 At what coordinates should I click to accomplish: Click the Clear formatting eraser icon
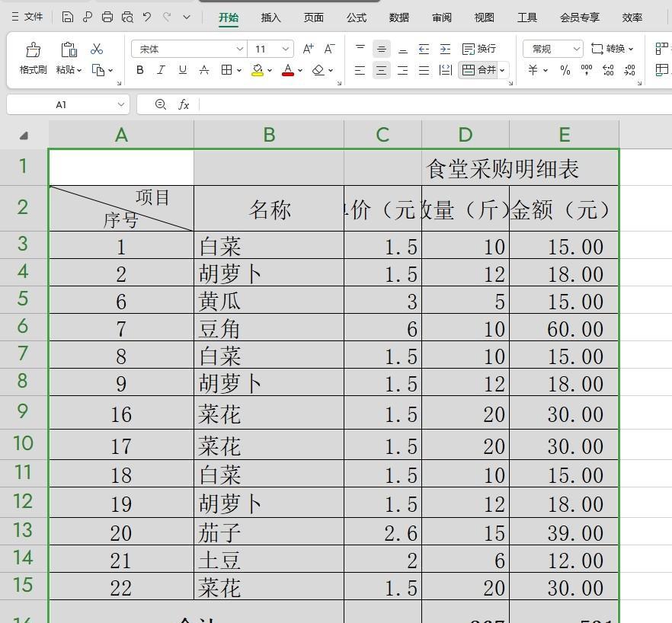[x=318, y=70]
